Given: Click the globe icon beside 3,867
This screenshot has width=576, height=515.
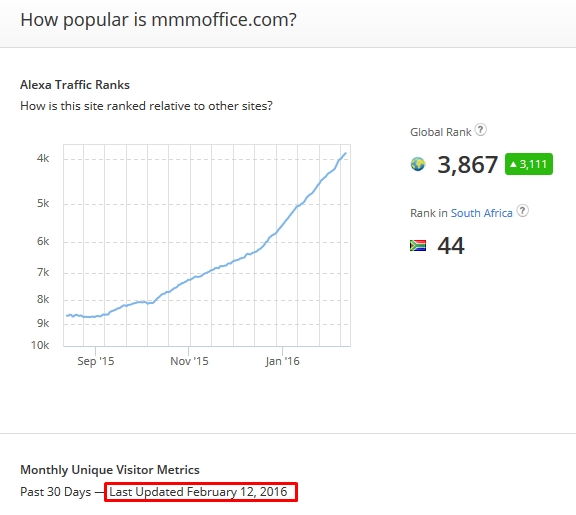Looking at the screenshot, I should tap(418, 164).
